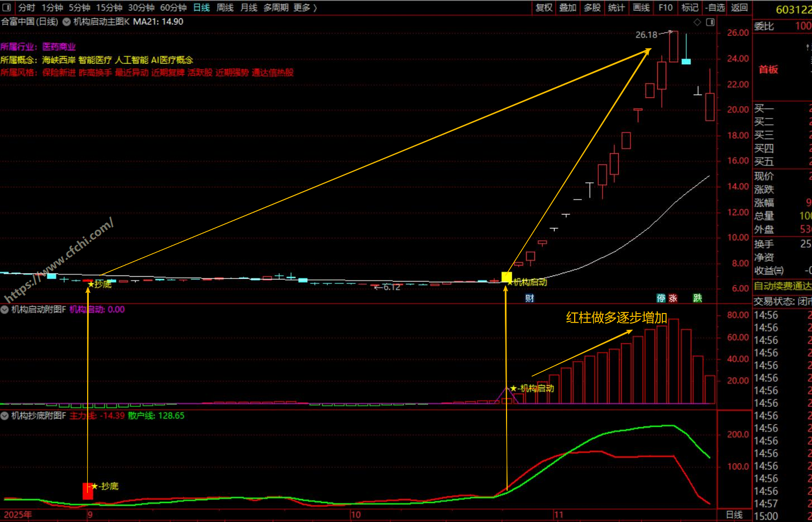
Task: Click the 散户线 128.65 value
Action: click(156, 416)
